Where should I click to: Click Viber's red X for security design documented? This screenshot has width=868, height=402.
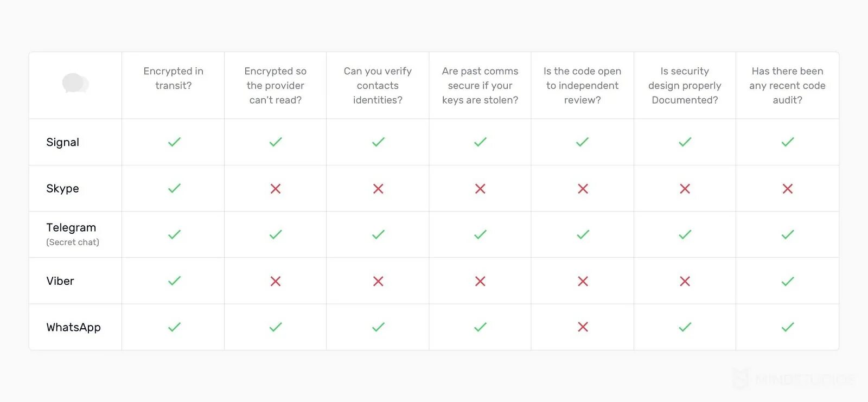coord(685,281)
